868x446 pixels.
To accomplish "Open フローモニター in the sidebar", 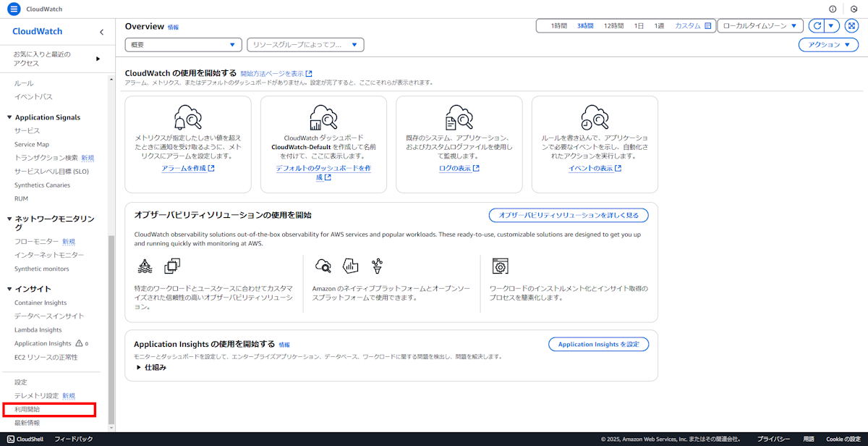I will pos(37,242).
